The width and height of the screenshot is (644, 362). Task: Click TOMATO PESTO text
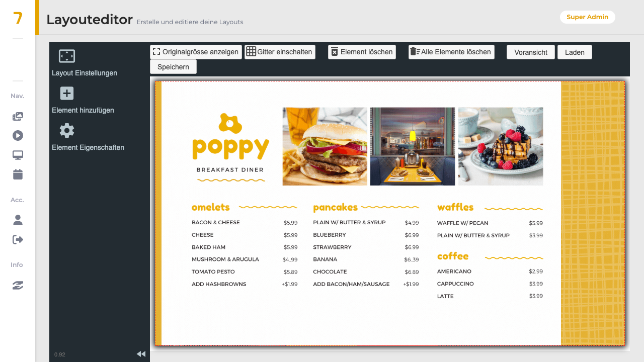pos(213,271)
